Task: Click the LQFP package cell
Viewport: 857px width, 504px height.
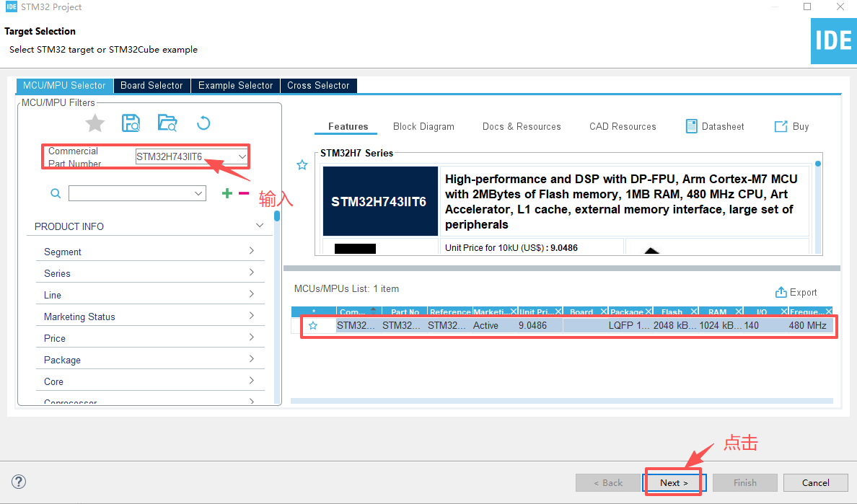Action: point(629,325)
